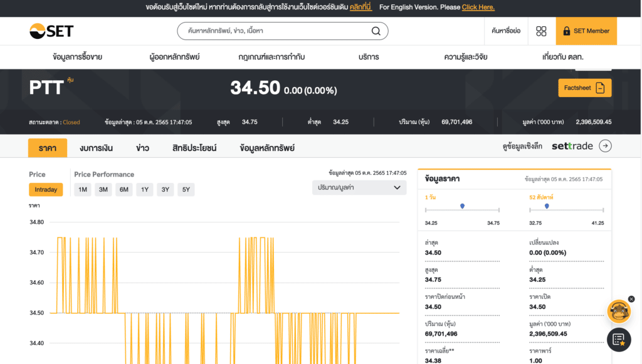Select 6M price performance
This screenshot has height=364, width=642.
124,189
